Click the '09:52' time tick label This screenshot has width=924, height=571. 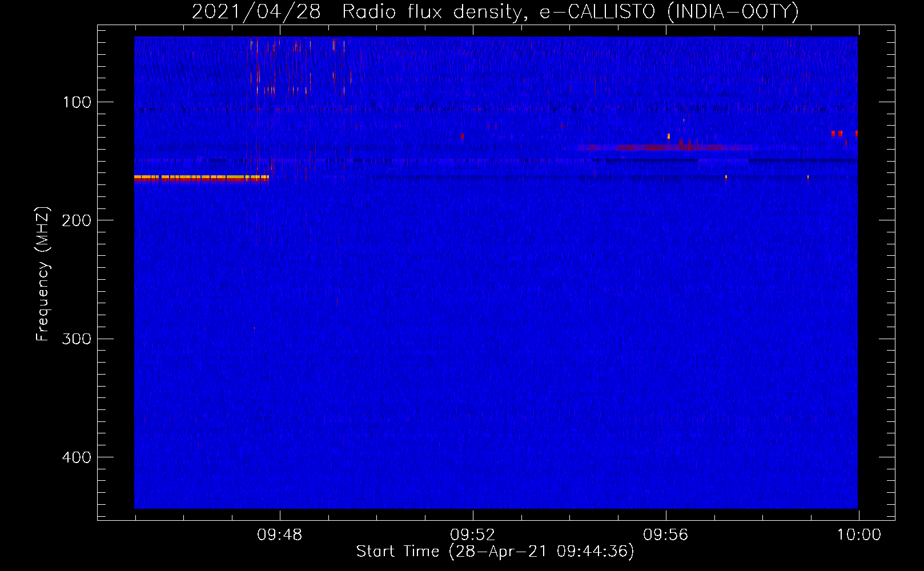coord(473,535)
